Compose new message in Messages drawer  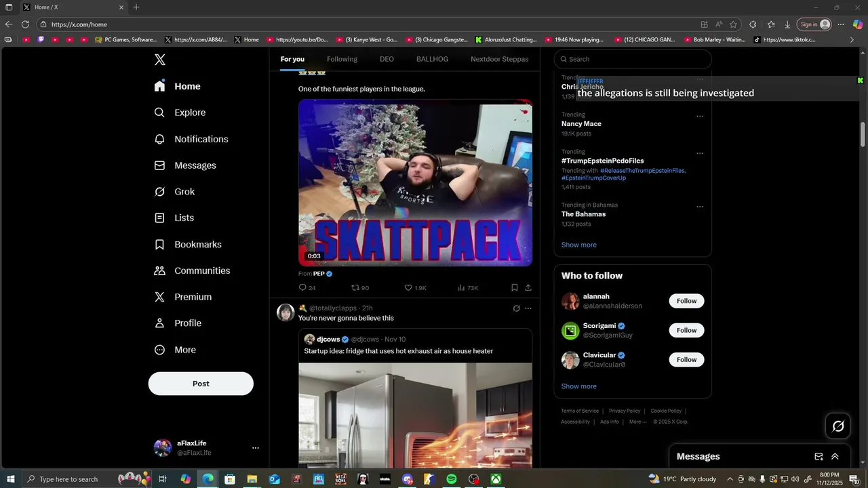pyautogui.click(x=818, y=456)
